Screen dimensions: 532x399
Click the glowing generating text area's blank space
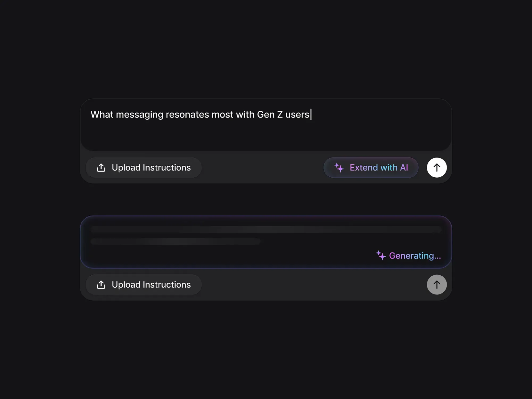click(239, 255)
